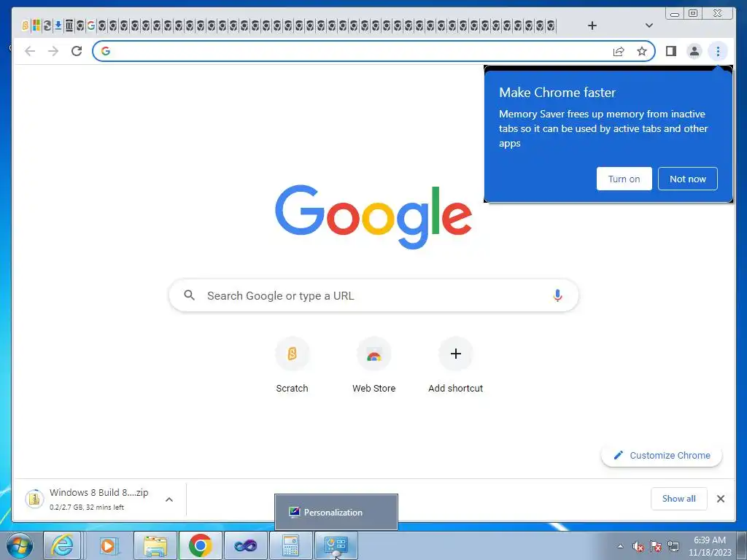Expand download item options chevron
The width and height of the screenshot is (747, 560).
[169, 499]
